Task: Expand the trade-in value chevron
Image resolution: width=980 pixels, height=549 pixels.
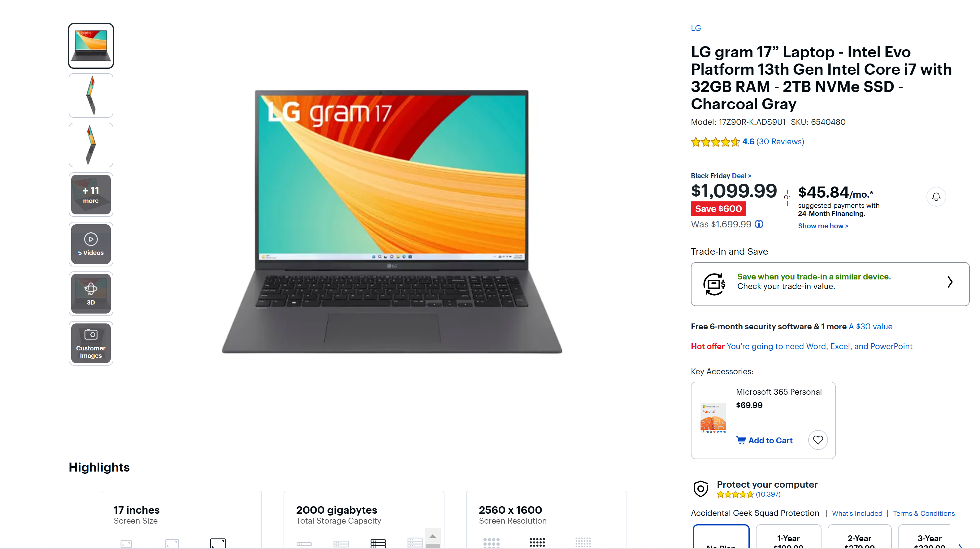Action: click(x=950, y=282)
